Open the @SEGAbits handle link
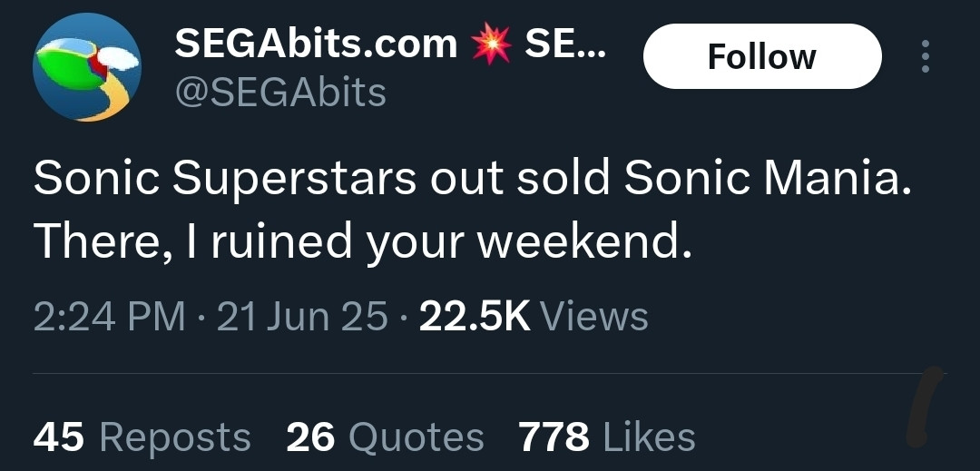Screen dimensions: 980x471 click(280, 93)
